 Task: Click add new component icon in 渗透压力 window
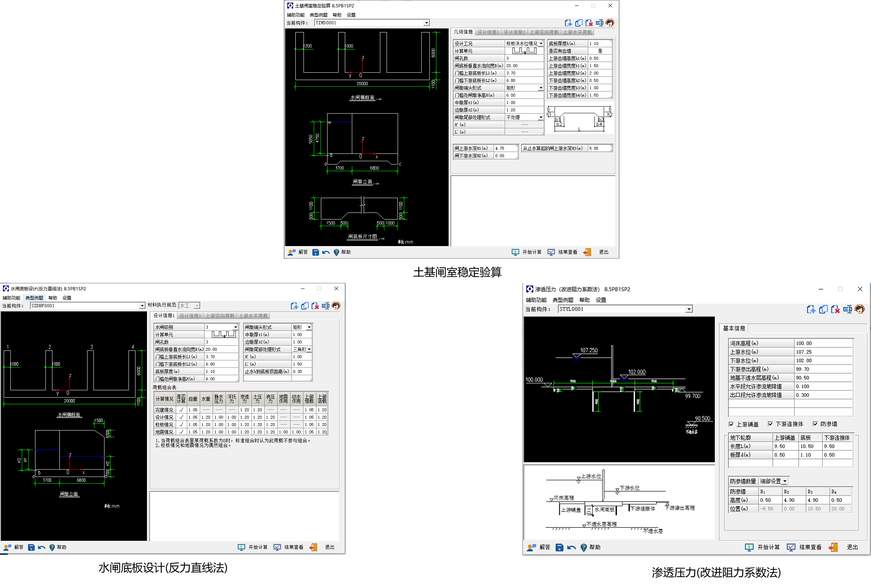pos(811,309)
